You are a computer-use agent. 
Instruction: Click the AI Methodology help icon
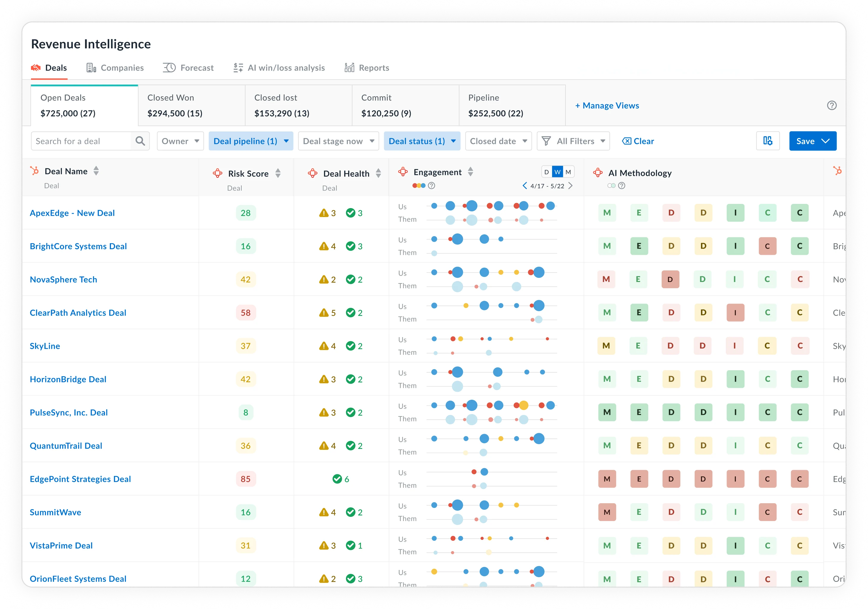point(622,185)
